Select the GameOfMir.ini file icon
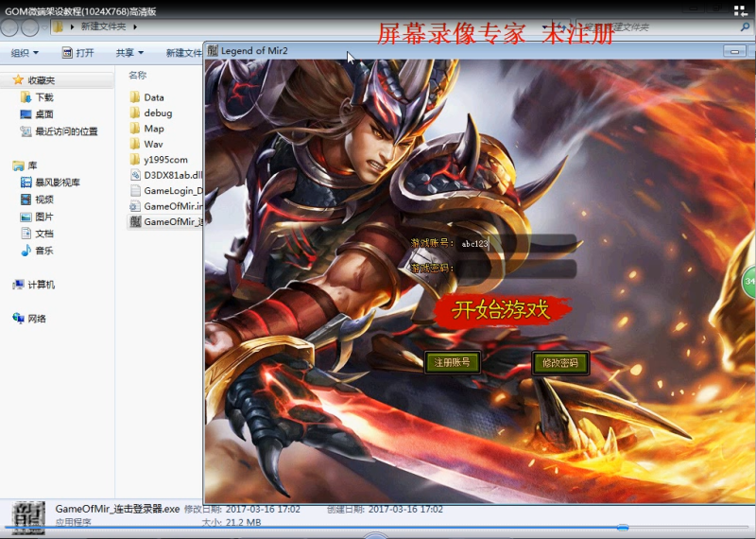 pos(135,206)
